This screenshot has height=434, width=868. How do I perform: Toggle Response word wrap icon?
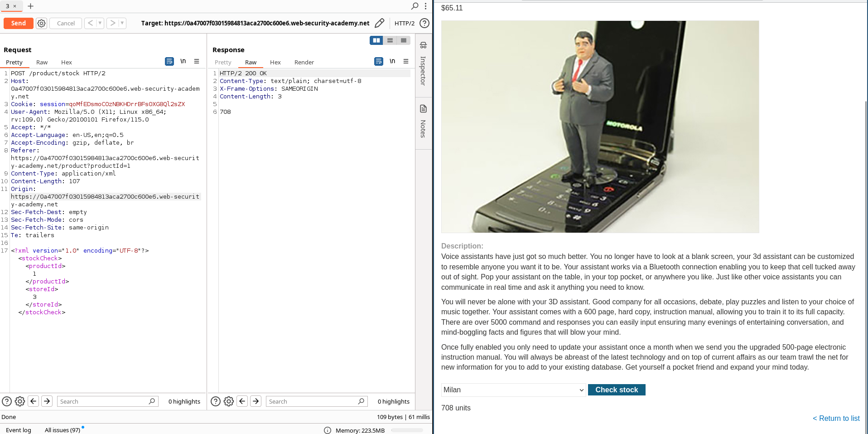[379, 61]
